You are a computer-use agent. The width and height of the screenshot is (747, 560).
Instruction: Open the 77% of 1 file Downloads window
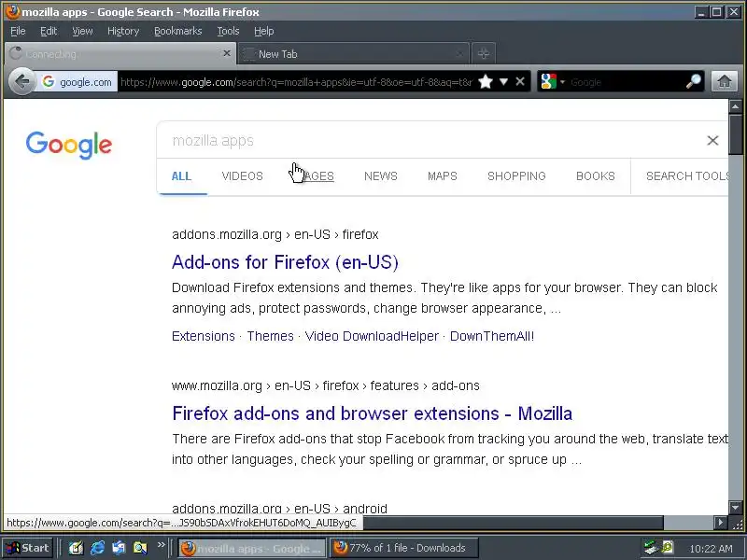click(x=403, y=548)
